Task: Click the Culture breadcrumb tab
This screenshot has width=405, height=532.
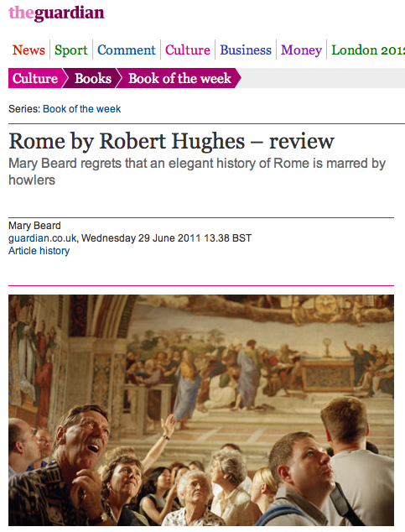Action: (x=35, y=78)
